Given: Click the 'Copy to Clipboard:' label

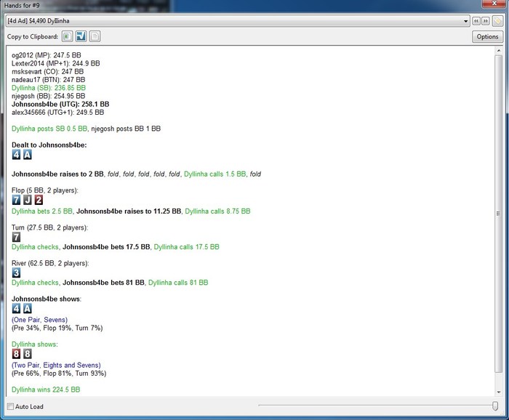Looking at the screenshot, I should click(33, 36).
